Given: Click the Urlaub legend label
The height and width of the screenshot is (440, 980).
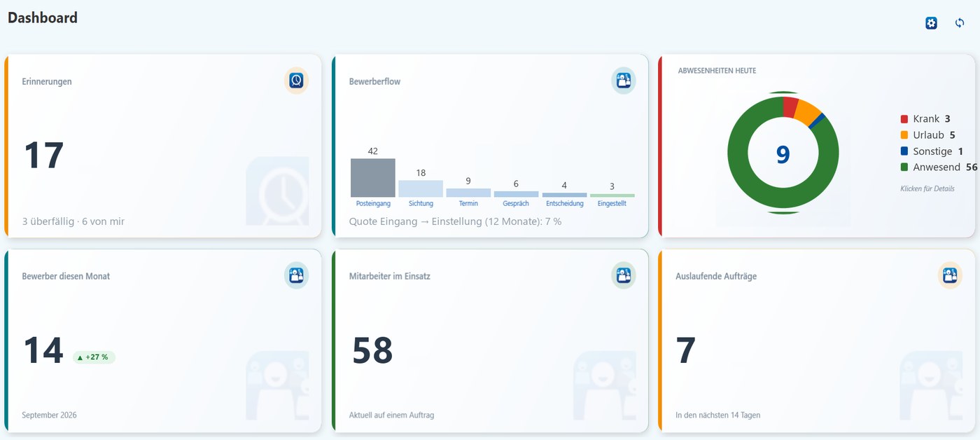Looking at the screenshot, I should pos(928,135).
